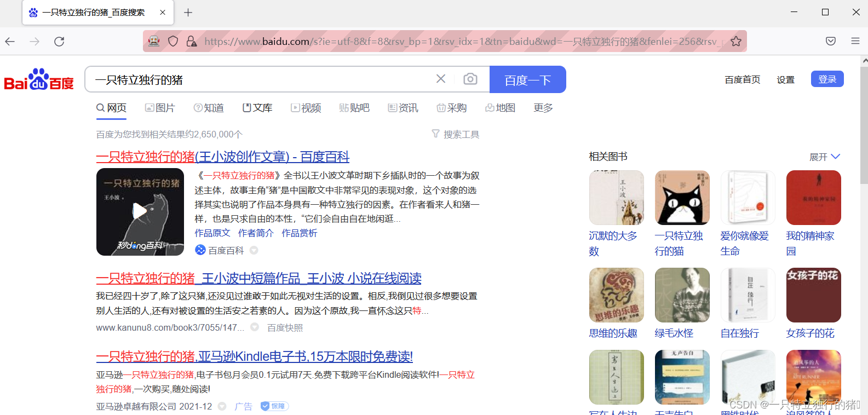Switch to the 视频 tab
Image resolution: width=868 pixels, height=415 pixels.
pos(306,108)
